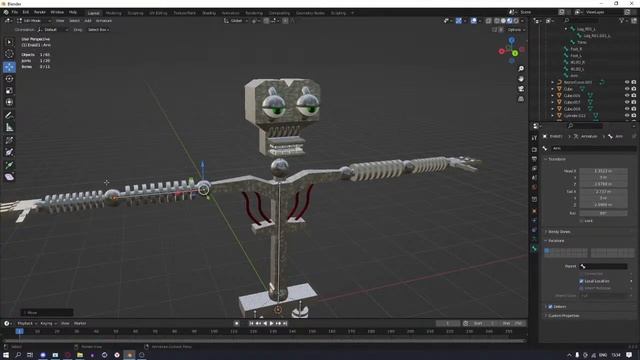Select the Bone Size tool
The image size is (640, 360).
pyautogui.click(x=9, y=152)
